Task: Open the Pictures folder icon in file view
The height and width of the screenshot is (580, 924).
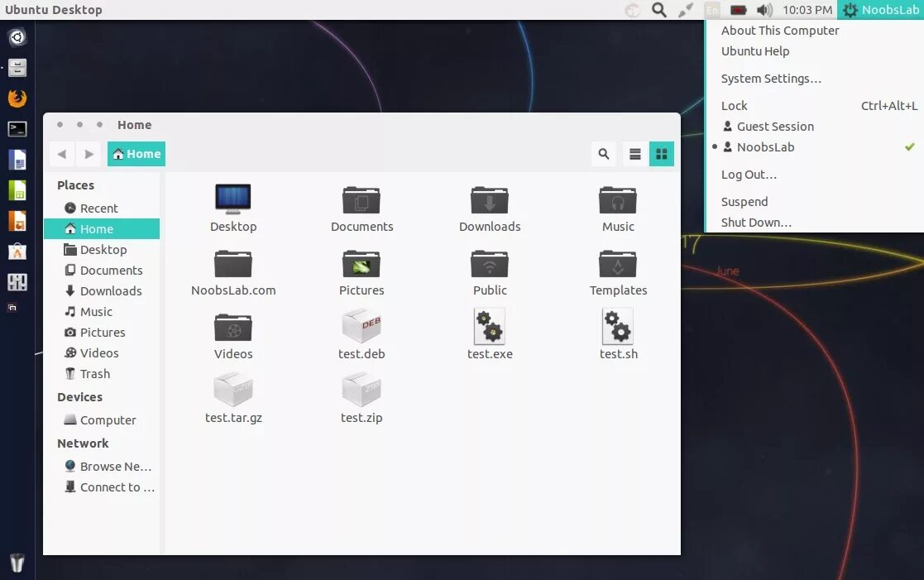Action: coord(361,263)
